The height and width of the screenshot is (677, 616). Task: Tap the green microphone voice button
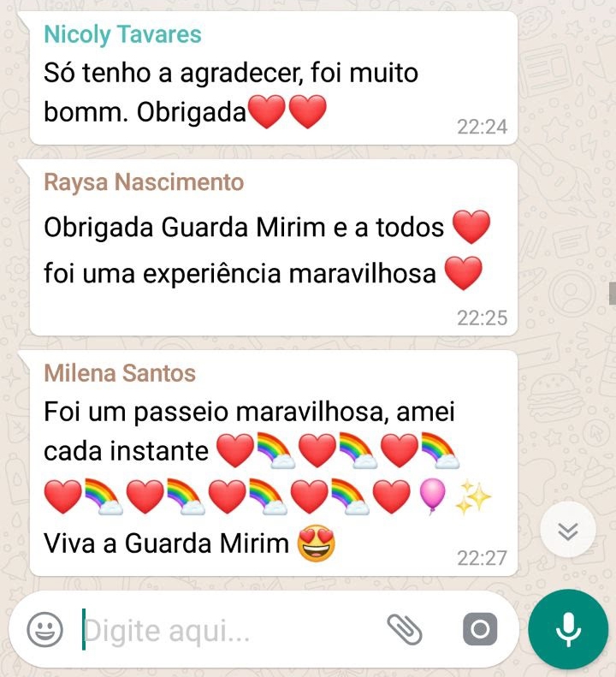click(568, 630)
